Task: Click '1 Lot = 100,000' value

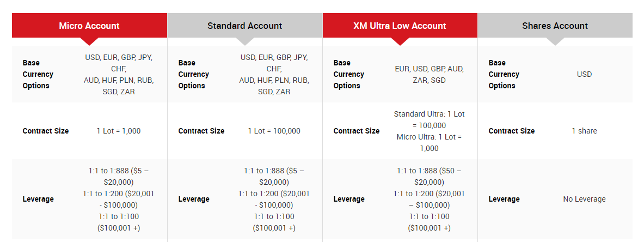Action: (274, 131)
